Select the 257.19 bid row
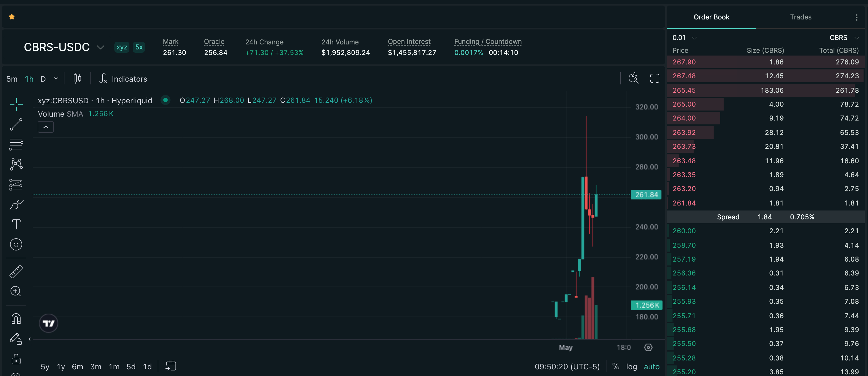This screenshot has width=868, height=376. (766, 259)
